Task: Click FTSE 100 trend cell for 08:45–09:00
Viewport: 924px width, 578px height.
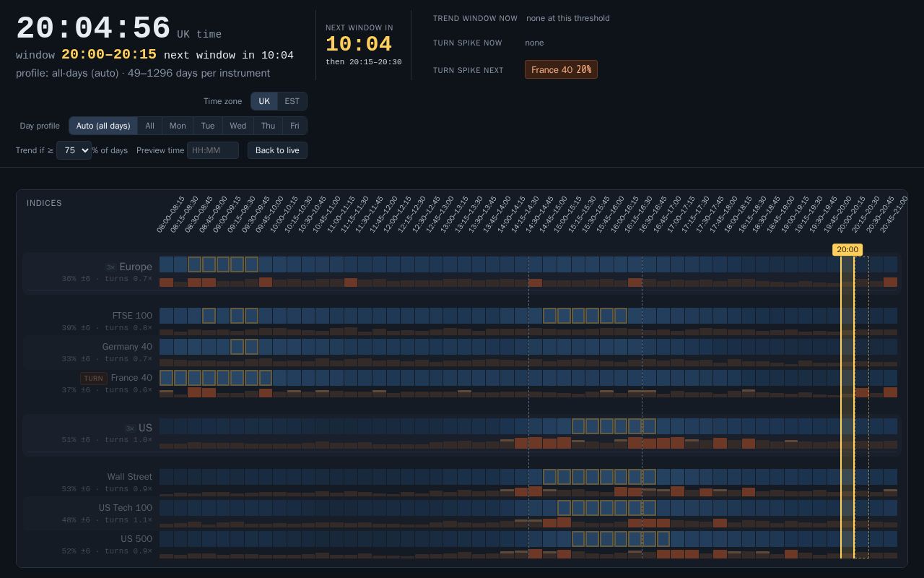Action: tap(209, 316)
